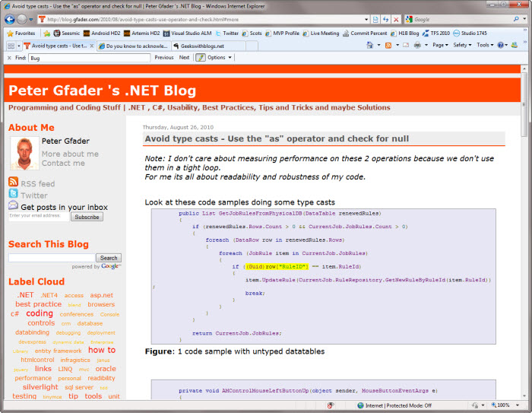Click the blog Search button

point(109,258)
